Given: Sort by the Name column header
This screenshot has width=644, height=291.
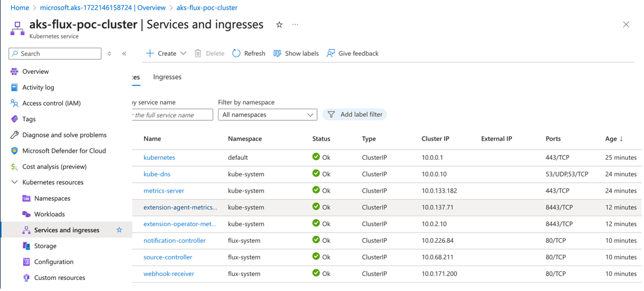Looking at the screenshot, I should click(x=152, y=139).
